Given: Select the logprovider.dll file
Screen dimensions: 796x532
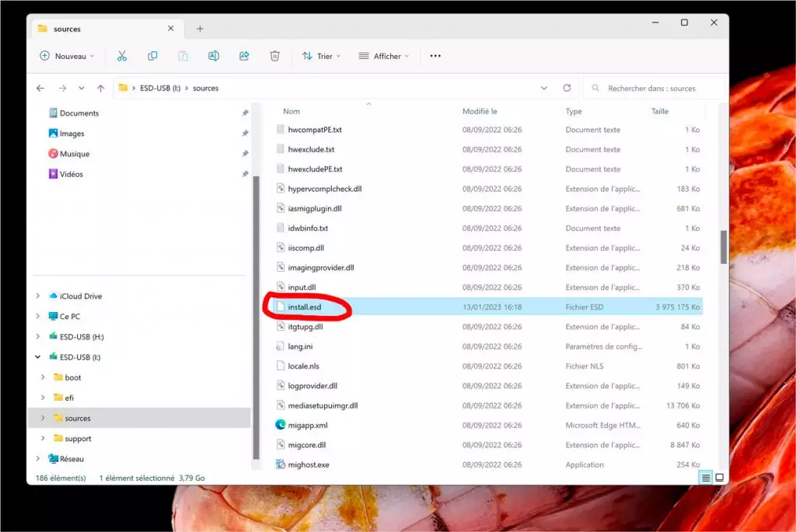Looking at the screenshot, I should pyautogui.click(x=488, y=385).
